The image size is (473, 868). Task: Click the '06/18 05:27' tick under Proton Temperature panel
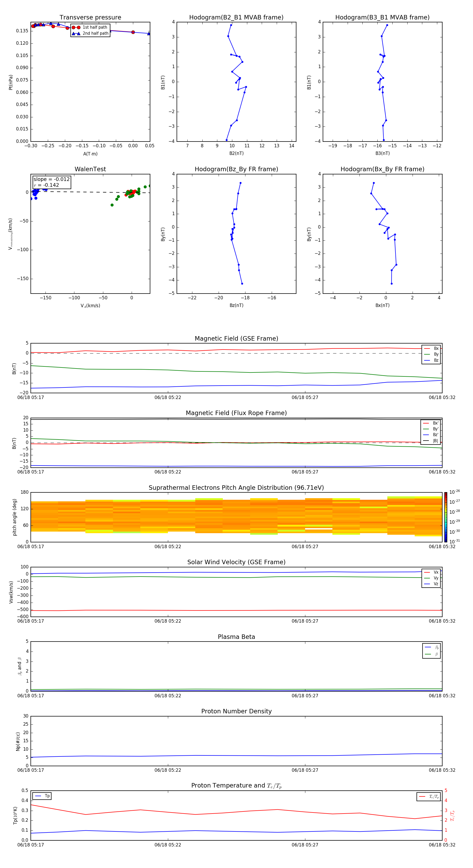pos(305,845)
